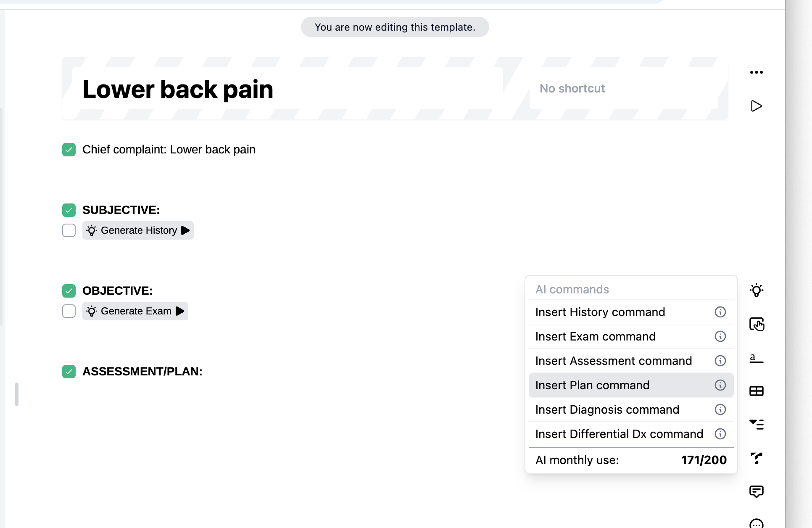This screenshot has width=812, height=528.
Task: Toggle the OBJECTIVE section checkbox
Action: (69, 290)
